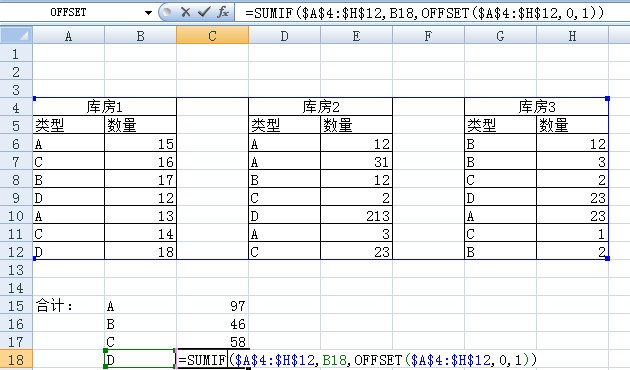Screen dimensions: 630x370
Task: Click the cell with value 18
Action: [140, 251]
